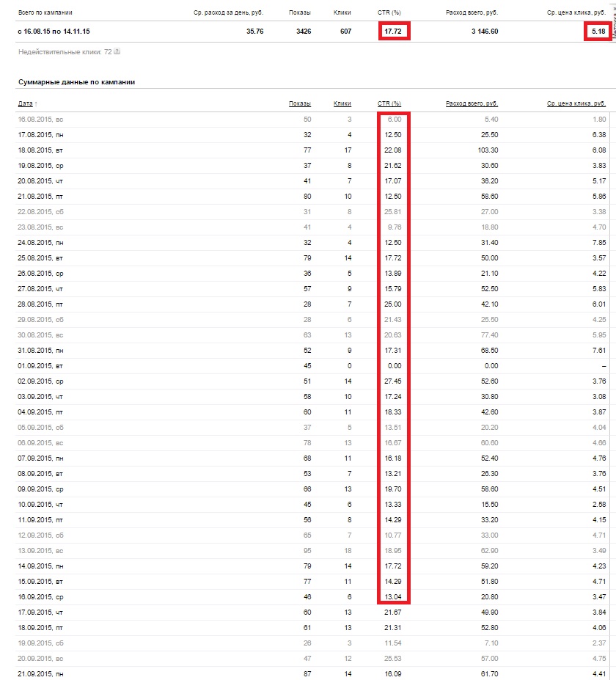Click total impressions value 3426
This screenshot has width=616, height=680.
click(x=304, y=32)
